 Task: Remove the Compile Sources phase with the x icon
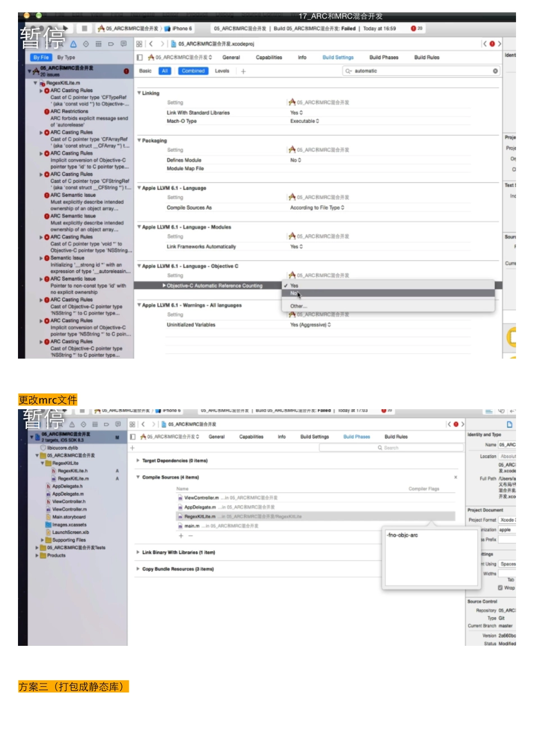coord(455,477)
